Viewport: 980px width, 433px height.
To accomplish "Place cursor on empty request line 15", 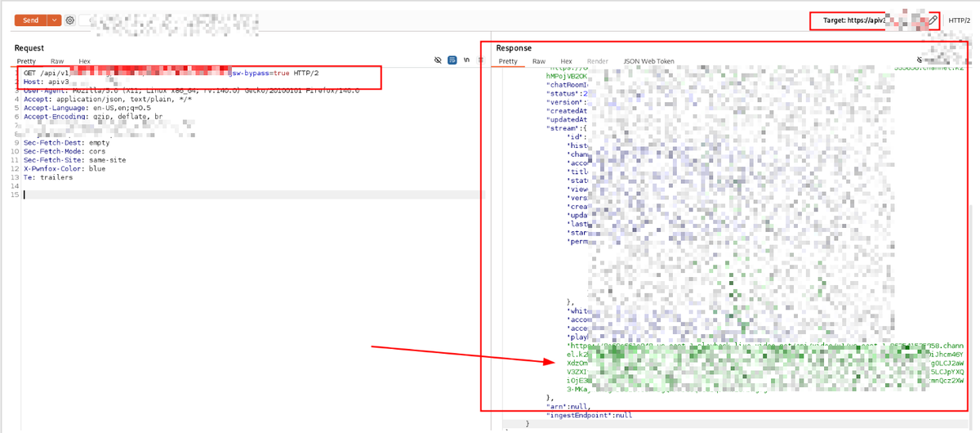I will (253, 194).
